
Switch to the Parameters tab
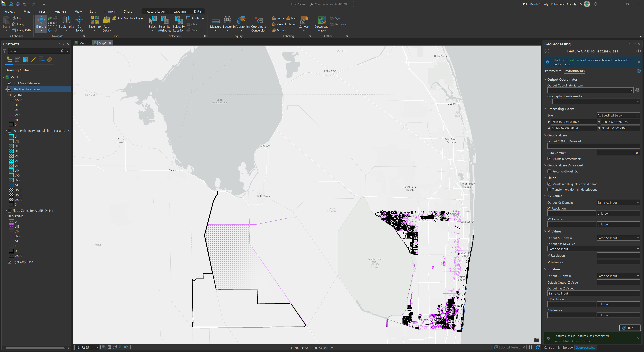553,71
